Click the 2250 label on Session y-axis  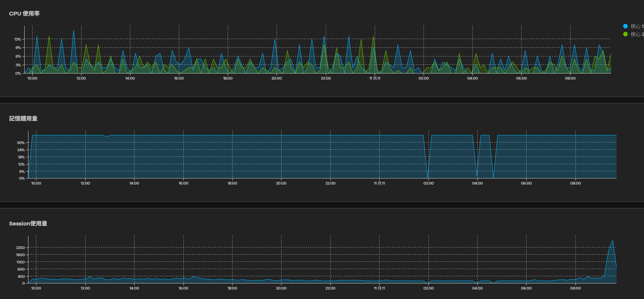pyautogui.click(x=20, y=247)
